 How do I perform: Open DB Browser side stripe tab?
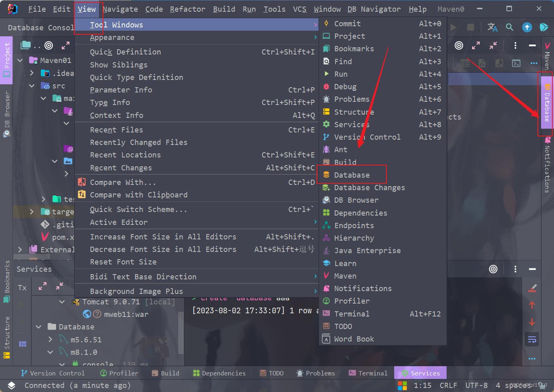6,115
